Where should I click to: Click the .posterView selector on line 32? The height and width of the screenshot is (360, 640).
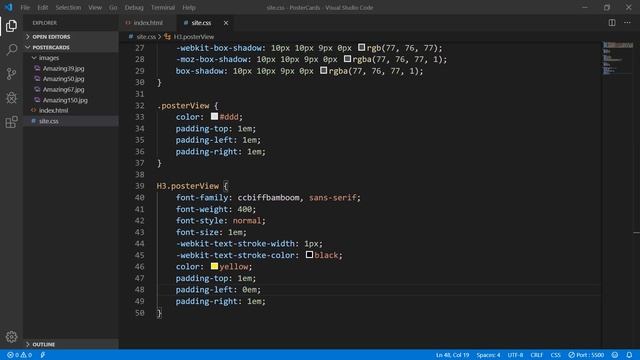click(183, 106)
